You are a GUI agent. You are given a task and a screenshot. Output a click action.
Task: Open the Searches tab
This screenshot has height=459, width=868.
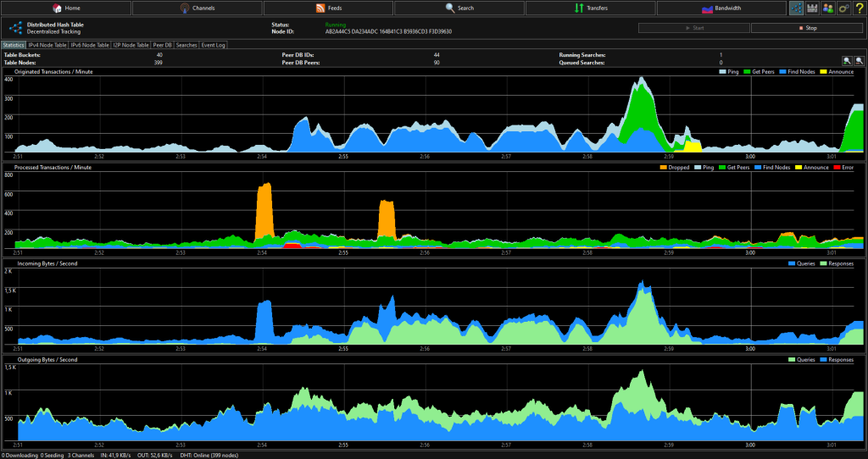[x=186, y=45]
